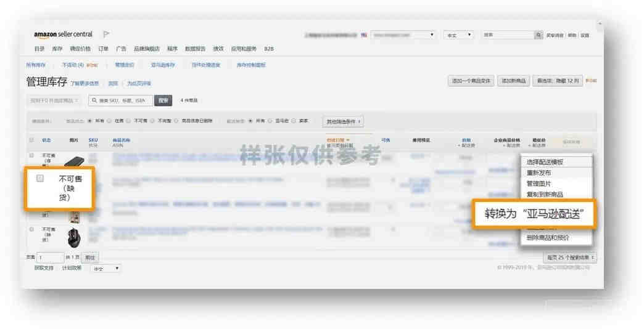Viewport: 644px width, 329px height.
Task: Open the 帮助 link in the header
Action: 572,36
